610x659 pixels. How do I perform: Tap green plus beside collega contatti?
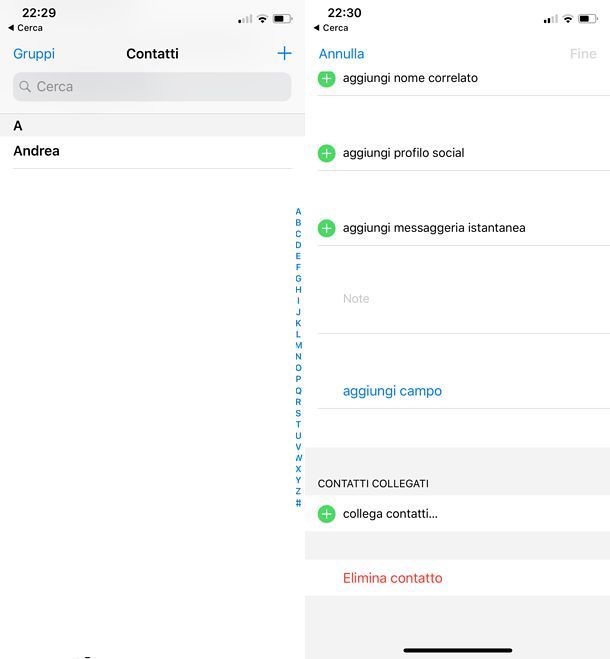tap(327, 514)
